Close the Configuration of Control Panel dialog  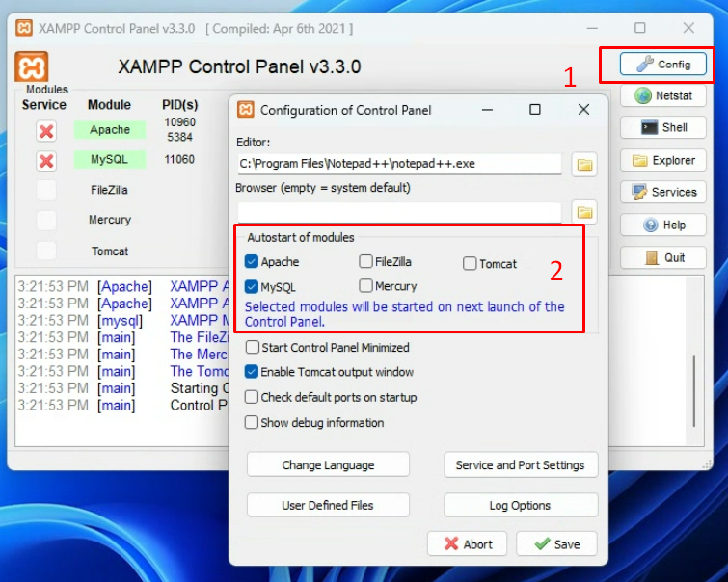click(583, 110)
